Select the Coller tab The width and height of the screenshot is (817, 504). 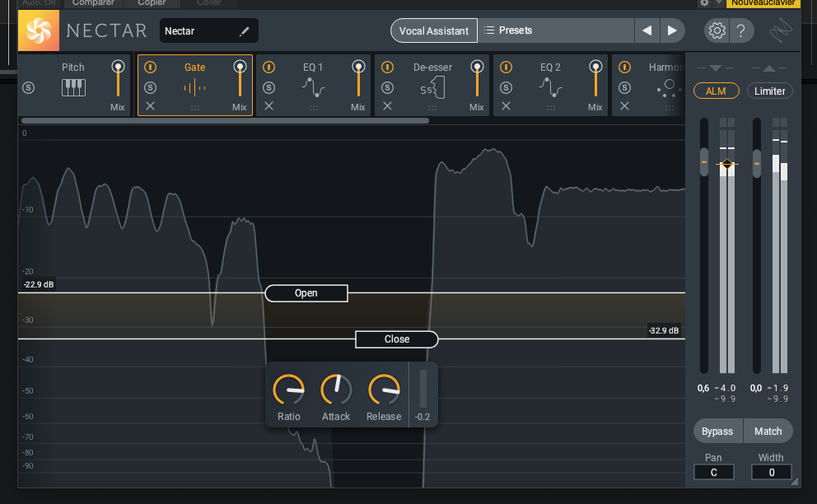(x=208, y=3)
